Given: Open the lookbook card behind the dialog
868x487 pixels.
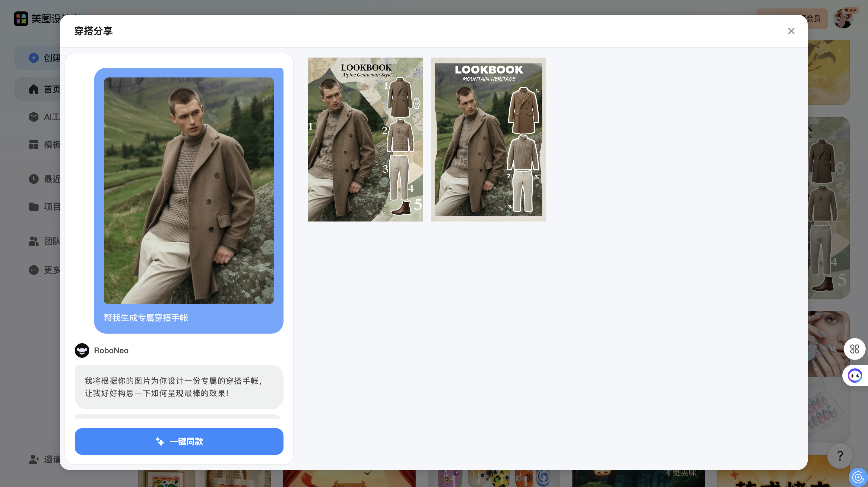Looking at the screenshot, I should click(828, 207).
